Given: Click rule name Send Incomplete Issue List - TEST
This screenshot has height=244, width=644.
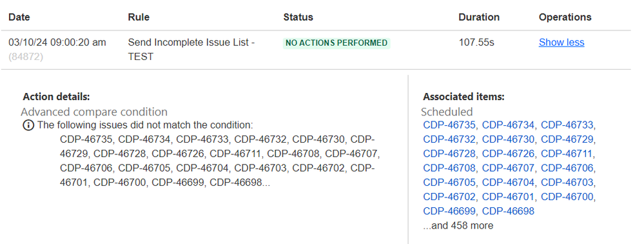Looking at the screenshot, I should (191, 49).
